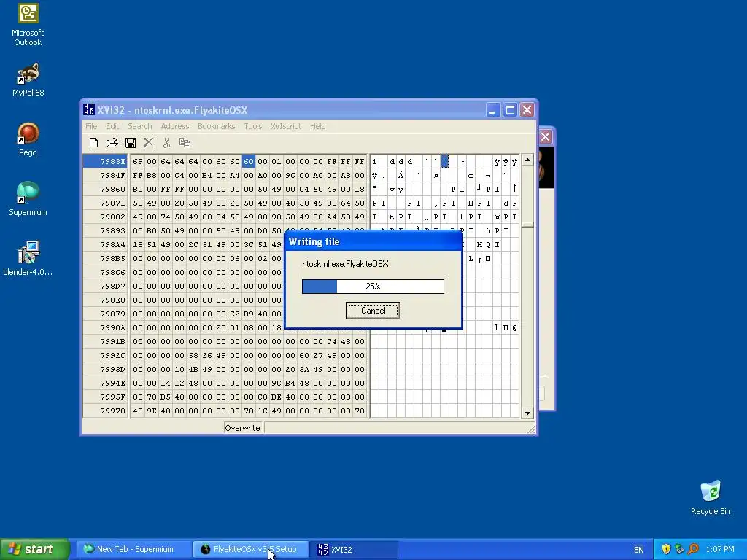The height and width of the screenshot is (560, 747).
Task: Click the Writing file dialog title bar
Action: click(x=373, y=241)
